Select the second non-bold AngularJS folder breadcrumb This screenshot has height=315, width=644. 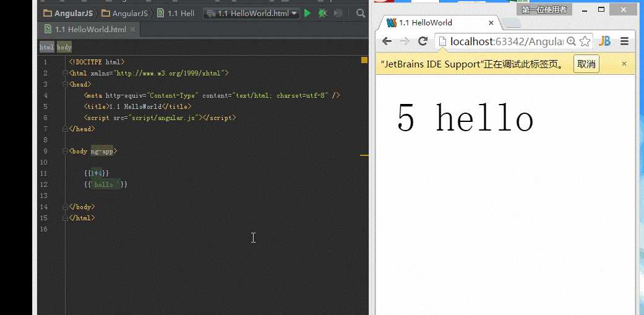124,14
